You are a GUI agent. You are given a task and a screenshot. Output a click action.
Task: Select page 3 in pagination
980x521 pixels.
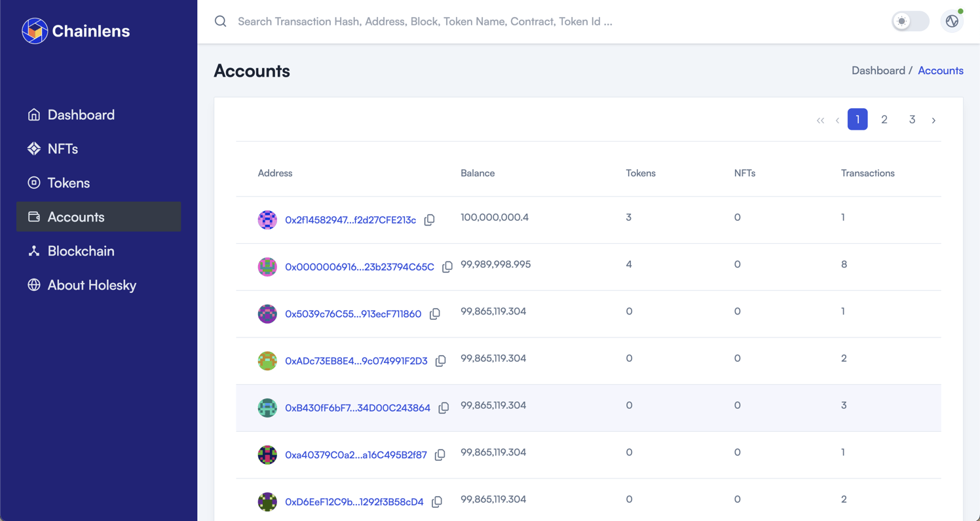click(912, 120)
